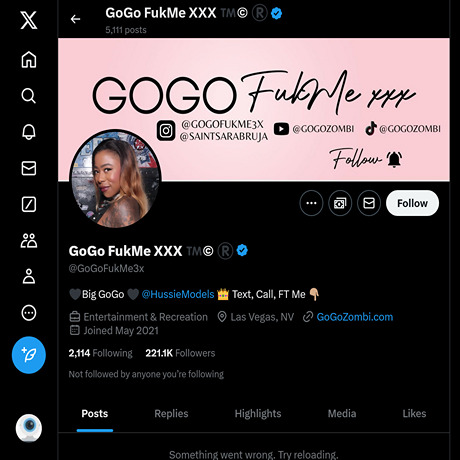The width and height of the screenshot is (460, 460).
Task: Switch to the Replies tab
Action: point(171,414)
